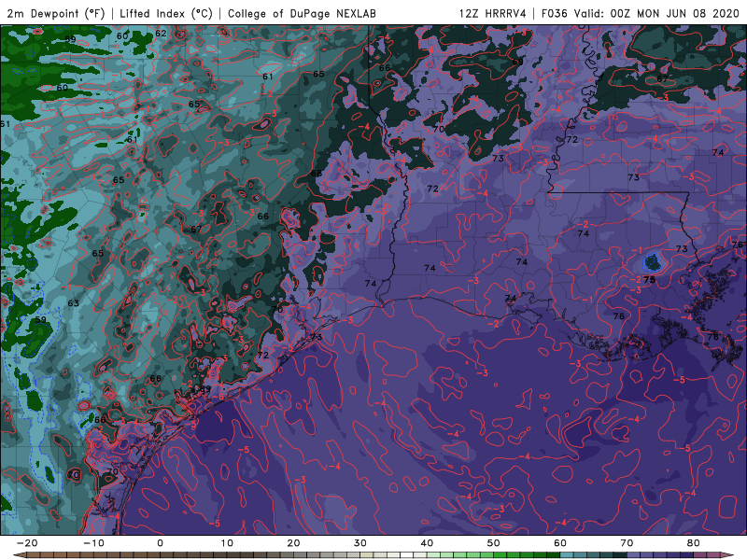Click the right arrow end of color bar

click(728, 555)
